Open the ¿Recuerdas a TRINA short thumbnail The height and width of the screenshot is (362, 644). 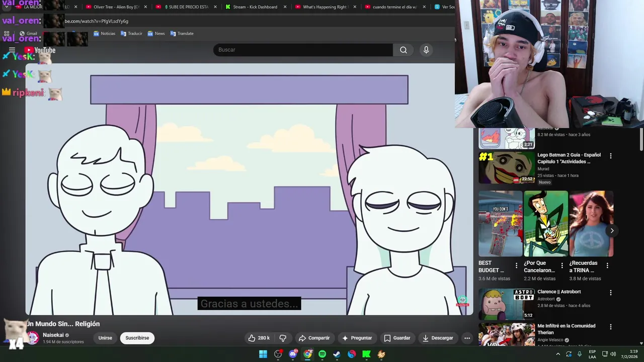point(591,224)
